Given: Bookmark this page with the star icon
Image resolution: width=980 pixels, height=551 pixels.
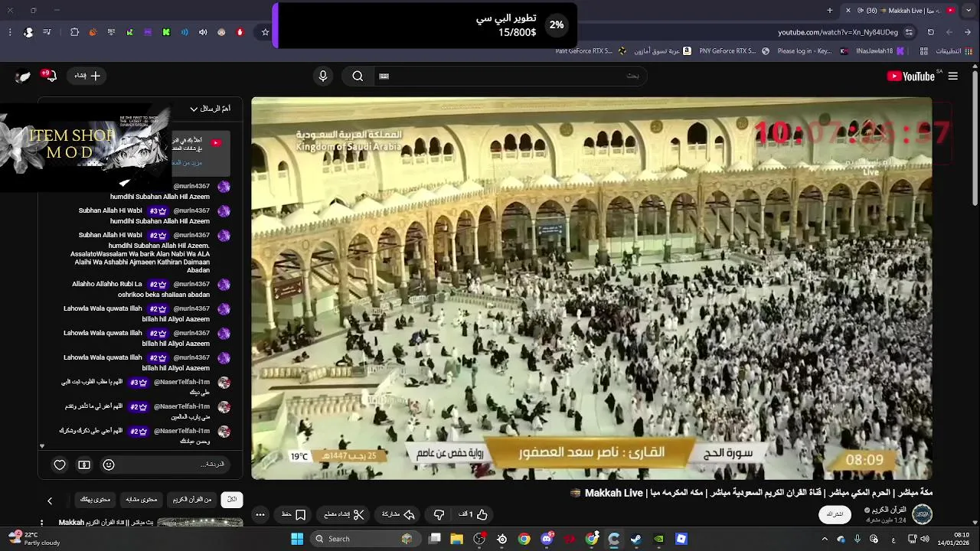Looking at the screenshot, I should [x=266, y=32].
